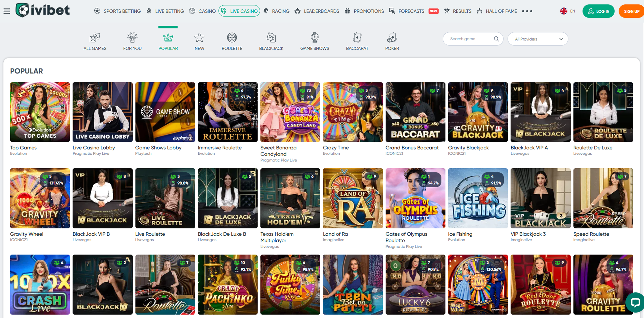Image resolution: width=644 pixels, height=318 pixels.
Task: Open Roulette De Luxe thumbnail
Action: (x=603, y=112)
